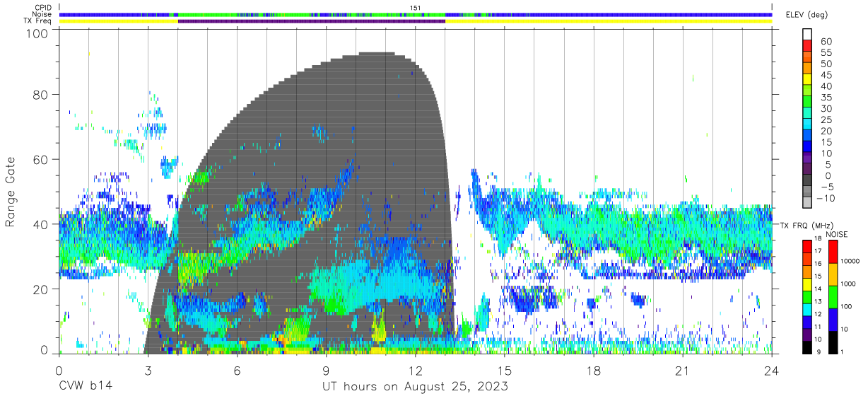Image resolution: width=868 pixels, height=401 pixels.
Task: Click the 'NOISE' legend title
Action: tap(837, 234)
